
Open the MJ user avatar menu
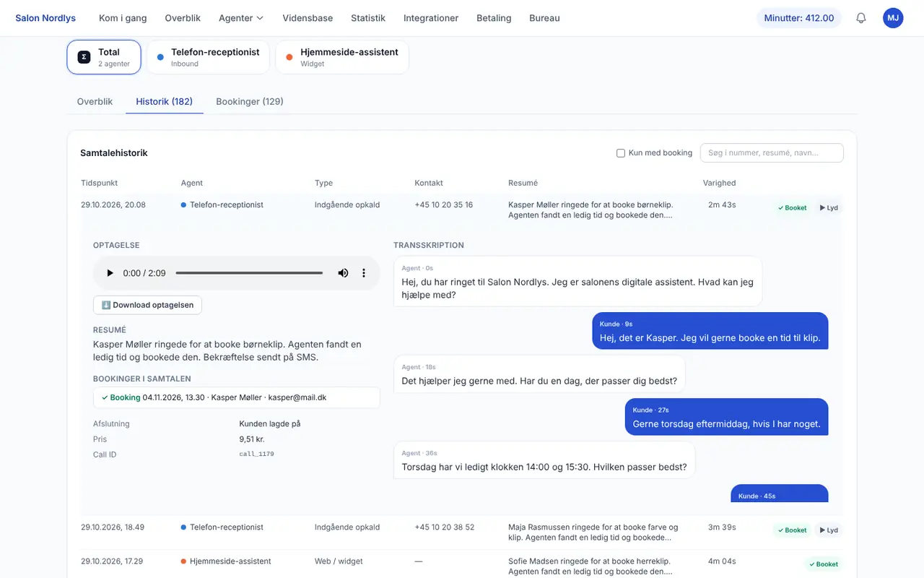[x=893, y=18]
